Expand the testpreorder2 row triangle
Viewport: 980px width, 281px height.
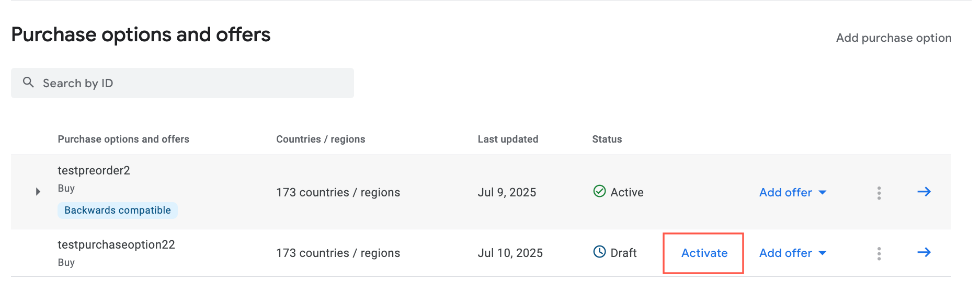pos(38,192)
